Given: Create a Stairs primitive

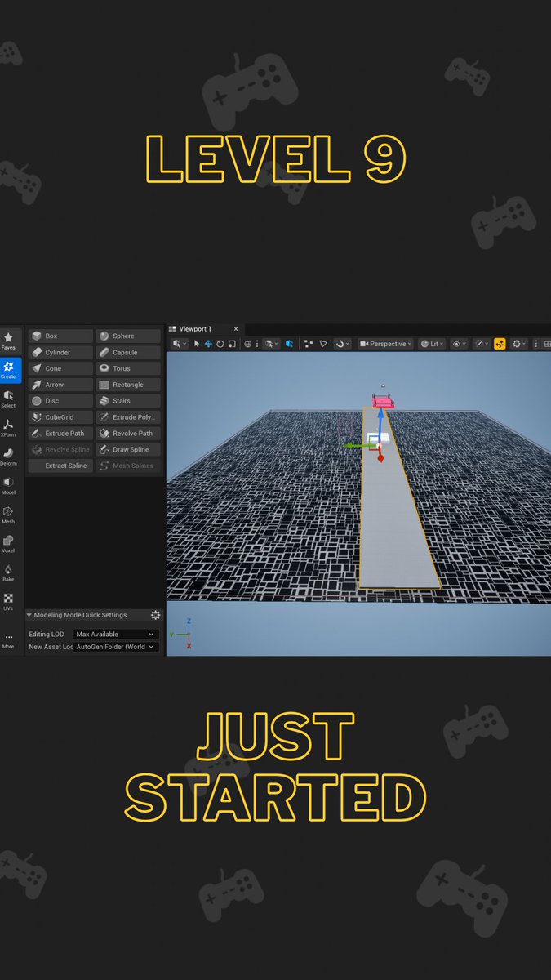Looking at the screenshot, I should pos(128,401).
